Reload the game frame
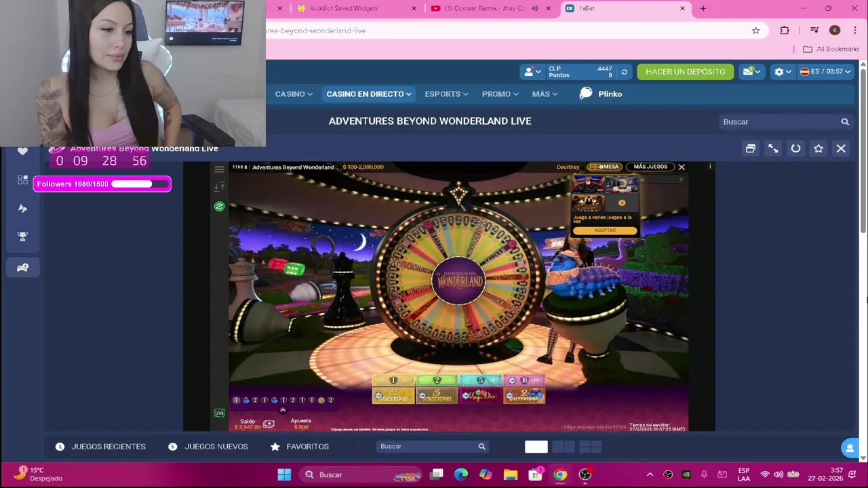 (x=795, y=148)
